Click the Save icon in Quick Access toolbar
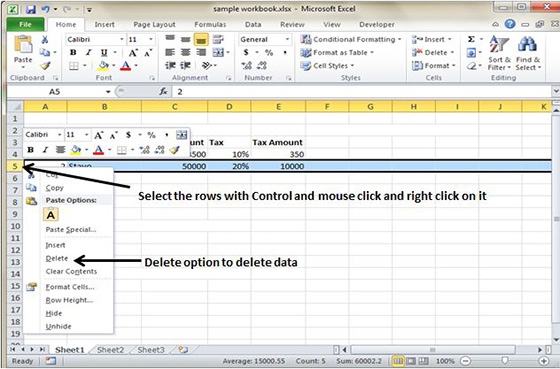Viewport: 560px width, 369px height. tap(31, 9)
